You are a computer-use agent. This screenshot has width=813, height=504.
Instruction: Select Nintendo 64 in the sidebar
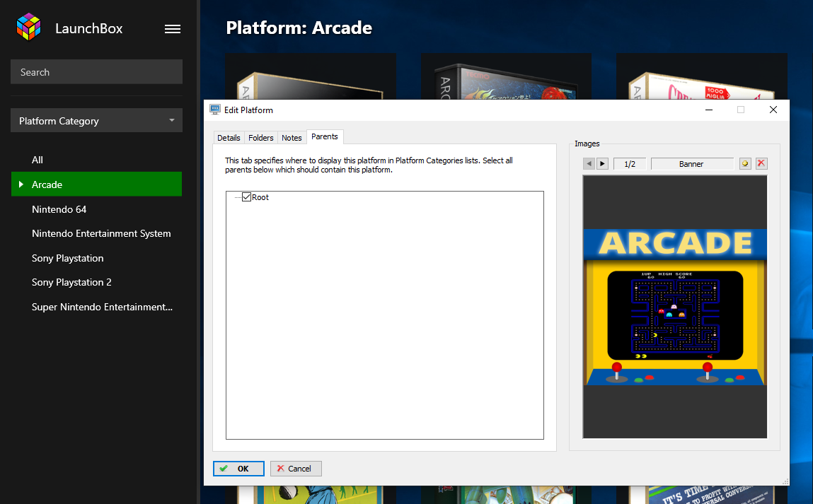click(x=59, y=209)
